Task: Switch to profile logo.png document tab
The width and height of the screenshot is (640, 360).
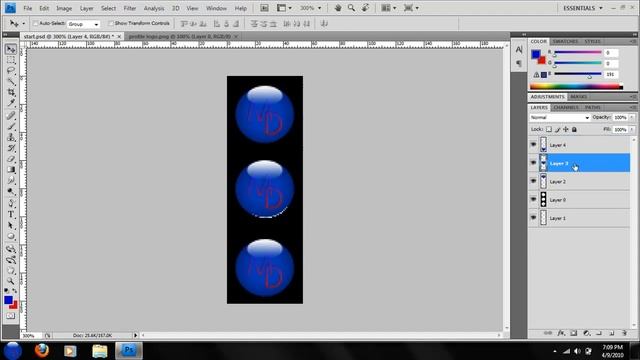Action: coord(180,36)
